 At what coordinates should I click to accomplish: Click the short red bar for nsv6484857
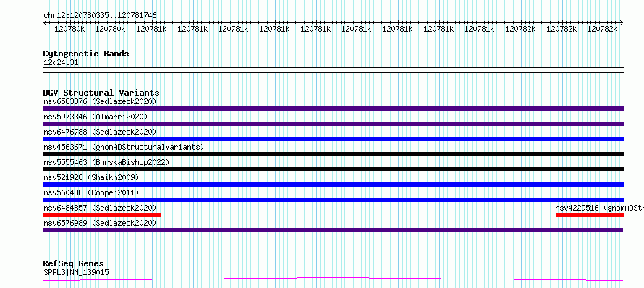coord(102,215)
